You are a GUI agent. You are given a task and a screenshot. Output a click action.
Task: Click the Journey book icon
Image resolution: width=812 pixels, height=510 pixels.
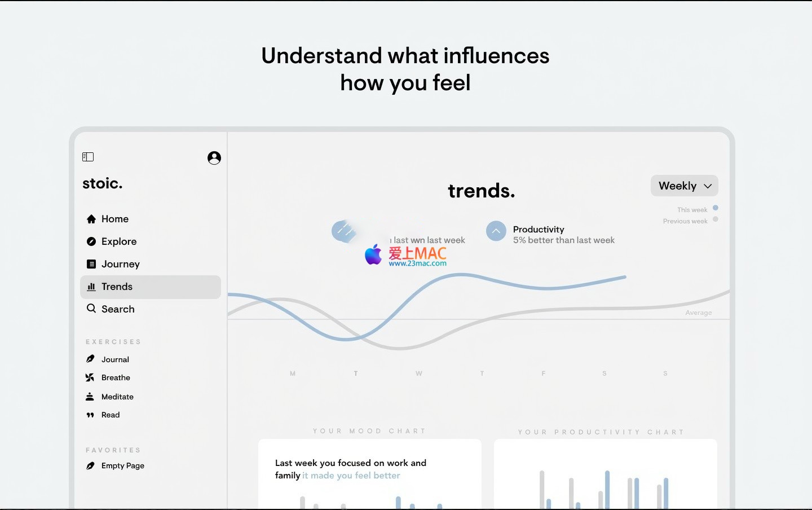click(x=91, y=264)
